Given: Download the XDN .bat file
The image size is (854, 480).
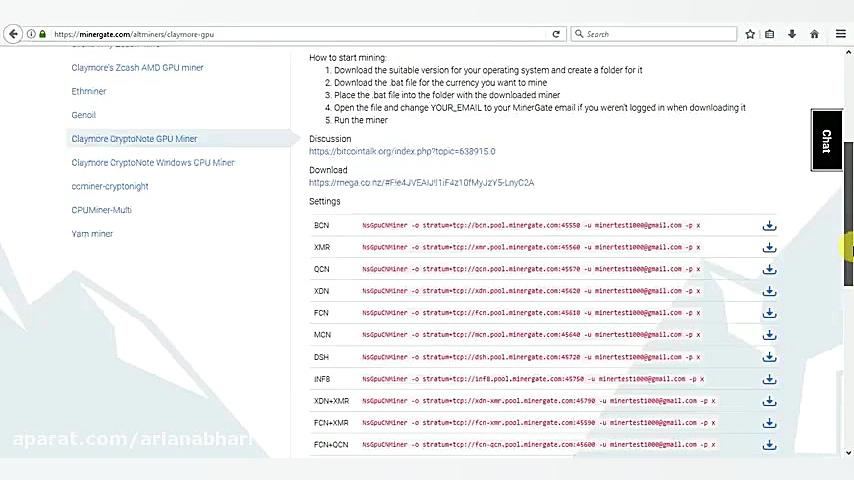Looking at the screenshot, I should pyautogui.click(x=769, y=291).
